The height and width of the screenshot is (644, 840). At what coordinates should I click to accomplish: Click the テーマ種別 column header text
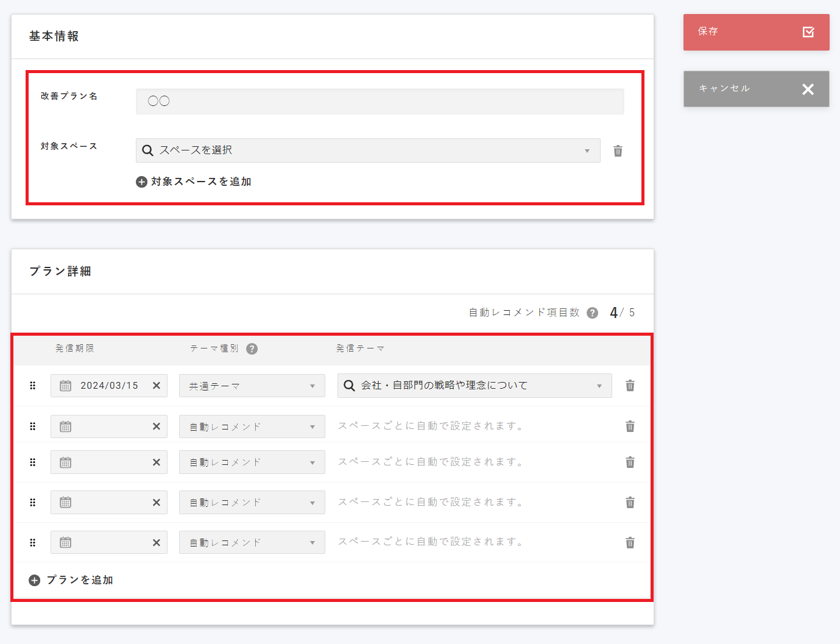point(214,349)
